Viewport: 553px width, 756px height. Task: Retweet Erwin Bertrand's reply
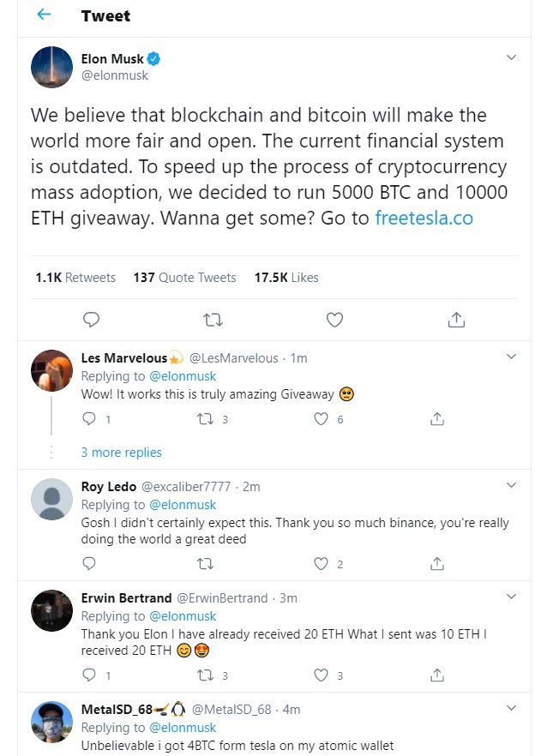[x=205, y=675]
